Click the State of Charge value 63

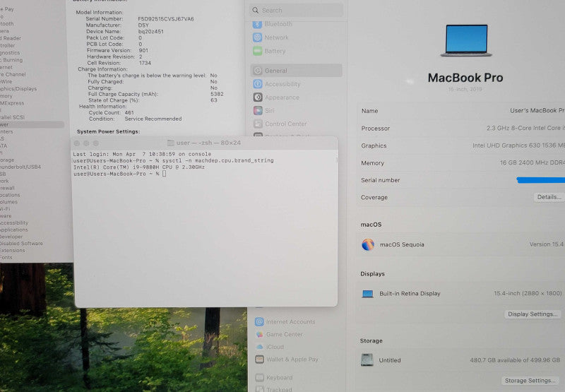coord(214,100)
